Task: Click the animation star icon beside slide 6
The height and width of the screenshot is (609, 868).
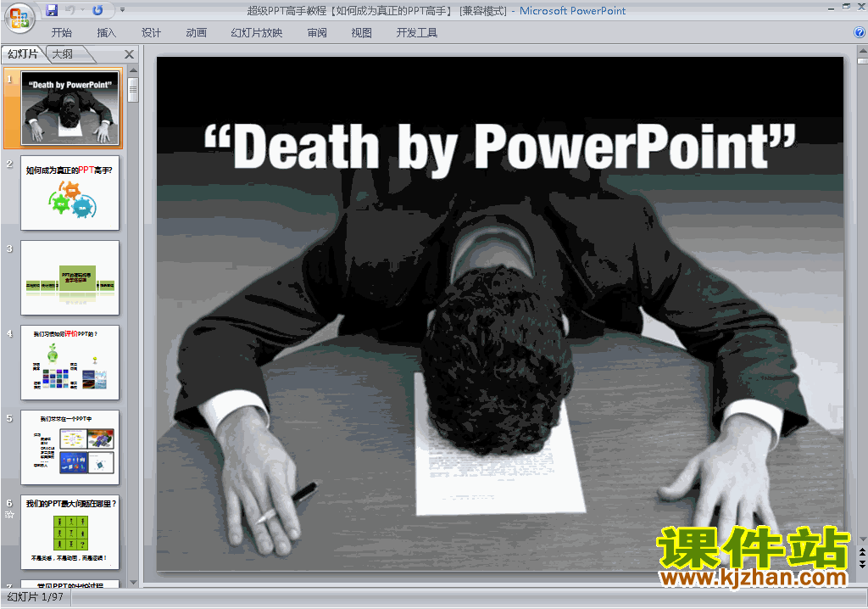Action: click(x=9, y=515)
